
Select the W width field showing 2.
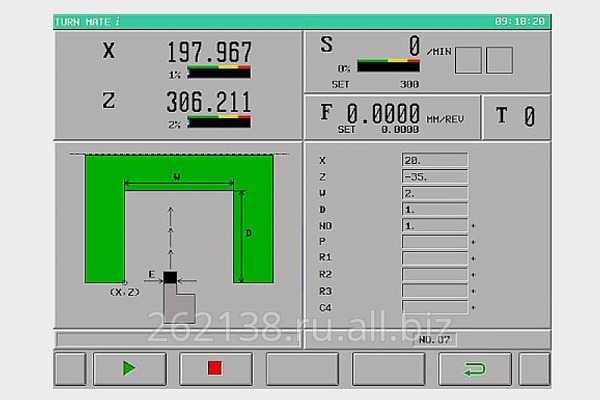click(x=434, y=193)
